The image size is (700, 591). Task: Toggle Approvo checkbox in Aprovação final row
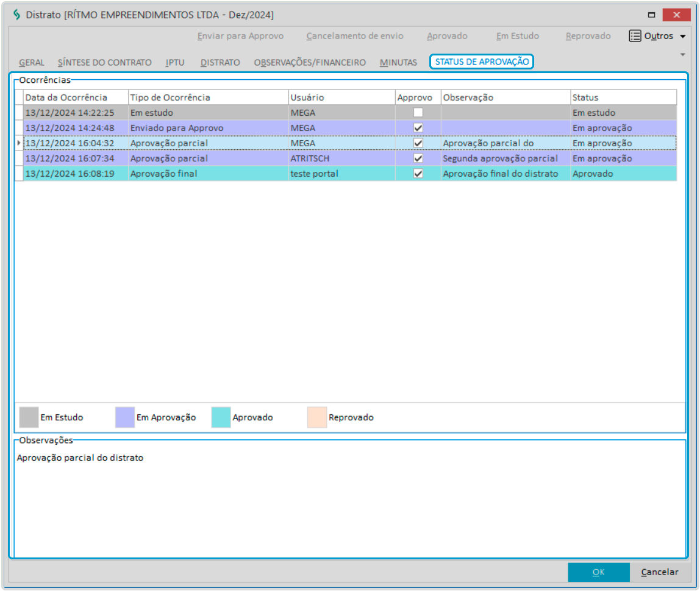coord(418,174)
